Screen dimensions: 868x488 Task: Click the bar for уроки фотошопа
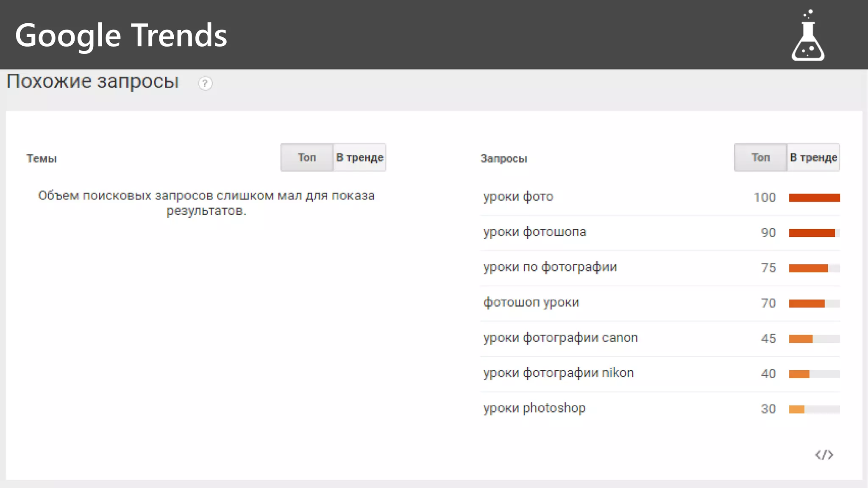(814, 233)
